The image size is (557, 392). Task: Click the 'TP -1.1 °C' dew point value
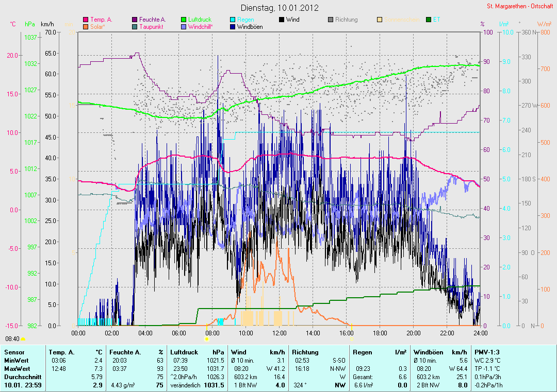click(x=487, y=369)
